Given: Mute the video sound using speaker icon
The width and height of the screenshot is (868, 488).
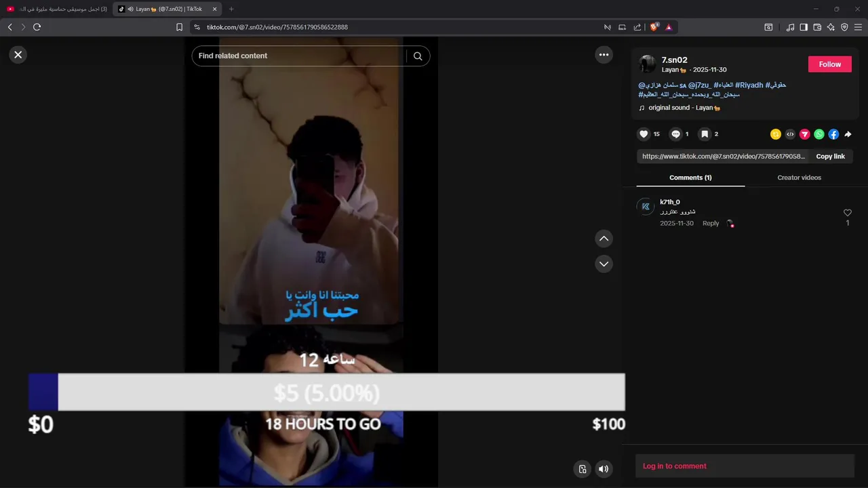Looking at the screenshot, I should coord(604,469).
